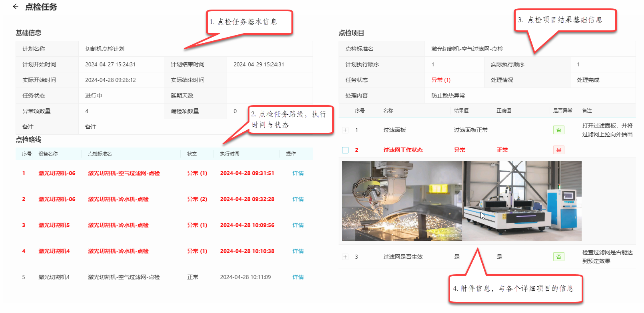Click plan start time 2024-04-27 15:24:31
644x313 pixels.
110,64
